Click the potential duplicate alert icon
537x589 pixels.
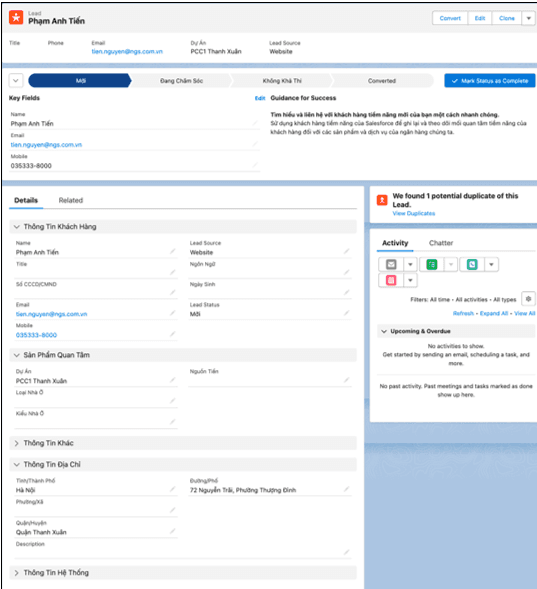(x=382, y=200)
